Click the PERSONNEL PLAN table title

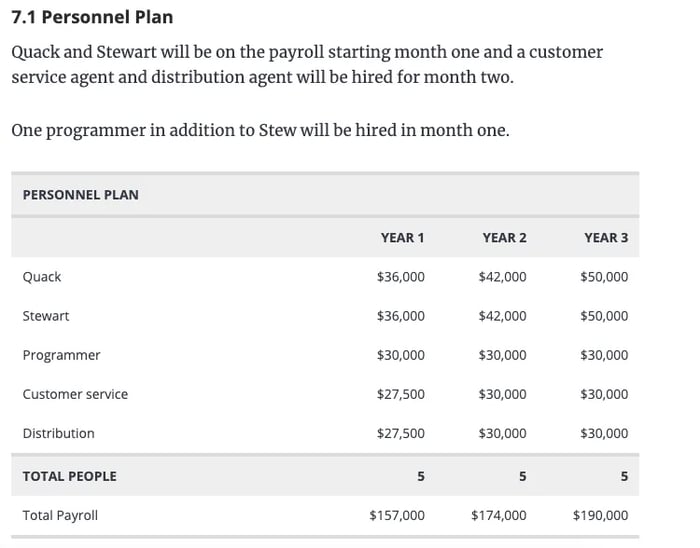pyautogui.click(x=80, y=194)
